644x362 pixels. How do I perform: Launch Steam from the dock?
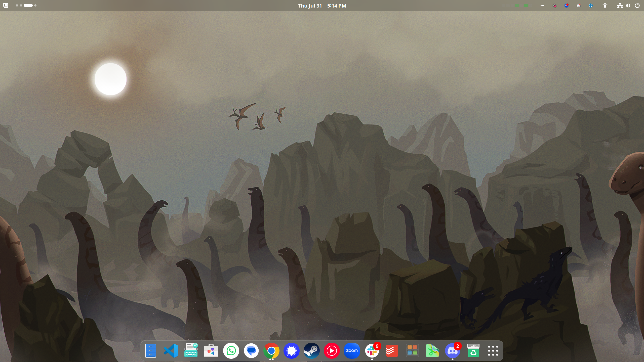point(311,350)
